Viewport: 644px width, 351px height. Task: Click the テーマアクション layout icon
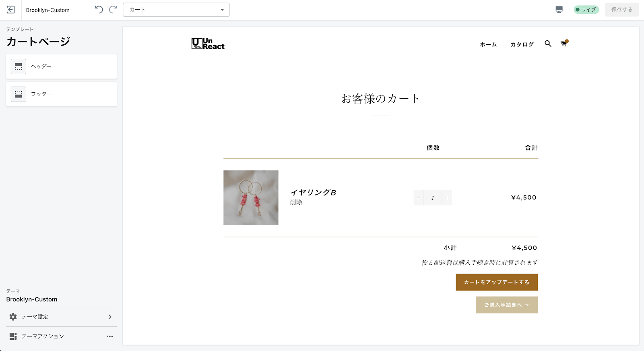click(x=13, y=336)
